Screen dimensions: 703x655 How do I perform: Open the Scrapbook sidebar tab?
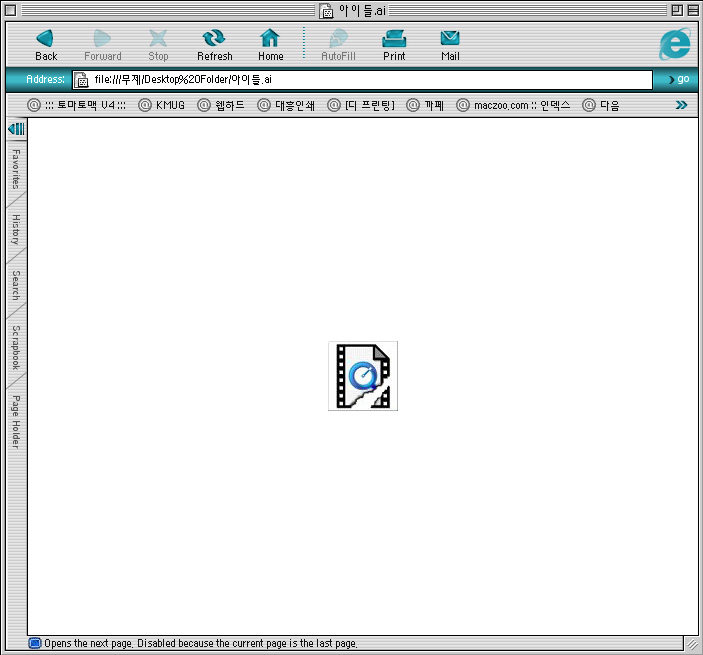(16, 347)
